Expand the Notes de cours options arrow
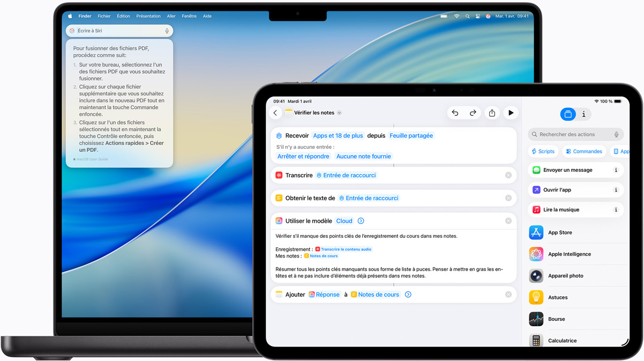 click(x=408, y=294)
